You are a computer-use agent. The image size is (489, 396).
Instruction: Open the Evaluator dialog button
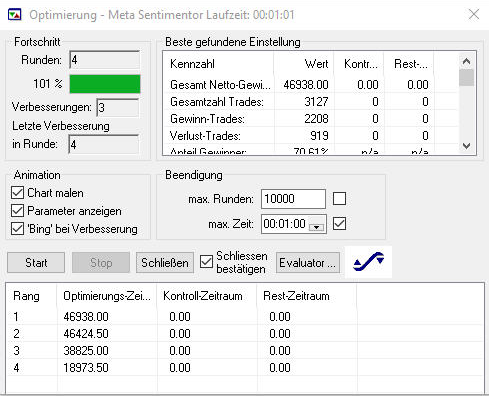coord(308,263)
